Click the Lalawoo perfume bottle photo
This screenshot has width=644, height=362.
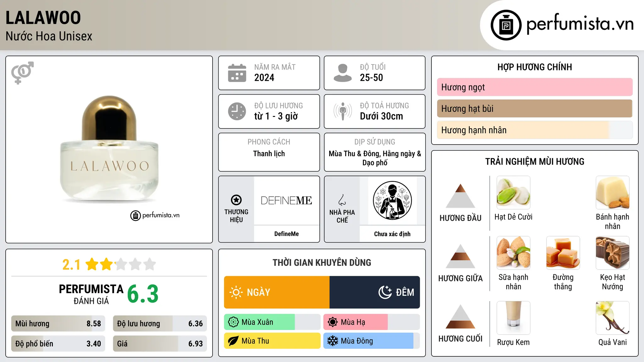click(109, 149)
